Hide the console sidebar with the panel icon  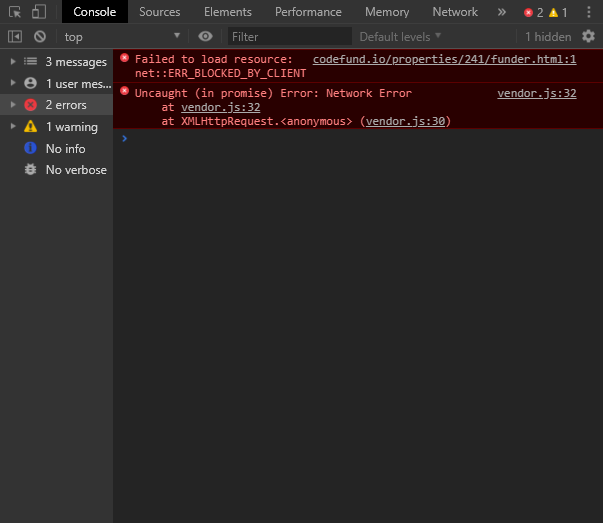point(15,37)
